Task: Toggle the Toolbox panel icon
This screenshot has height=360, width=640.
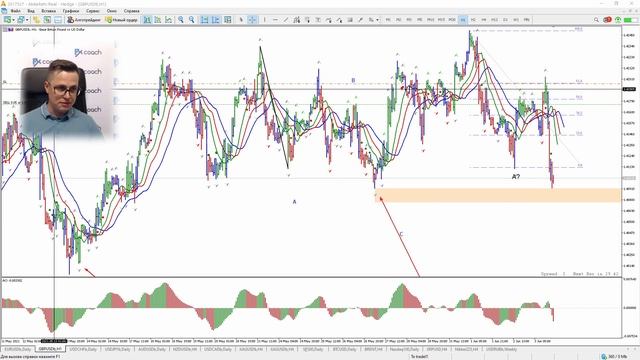Action: [x=58, y=20]
